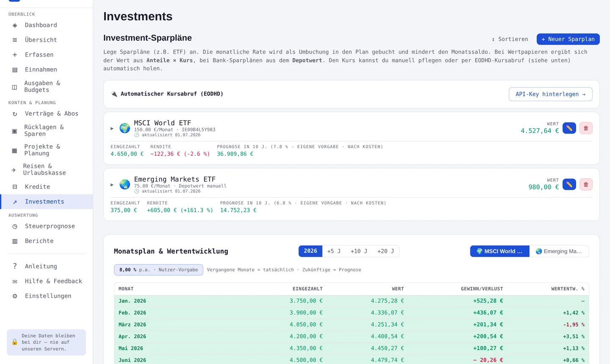This screenshot has height=364, width=610.
Task: Delete the Emerging Markets ETF plan
Action: pos(586,184)
